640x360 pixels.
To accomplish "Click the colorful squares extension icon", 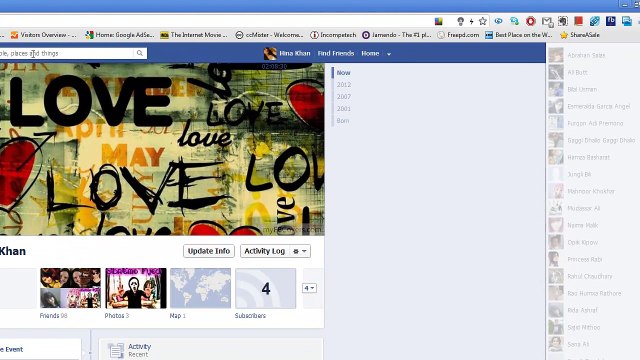I will (x=439, y=21).
